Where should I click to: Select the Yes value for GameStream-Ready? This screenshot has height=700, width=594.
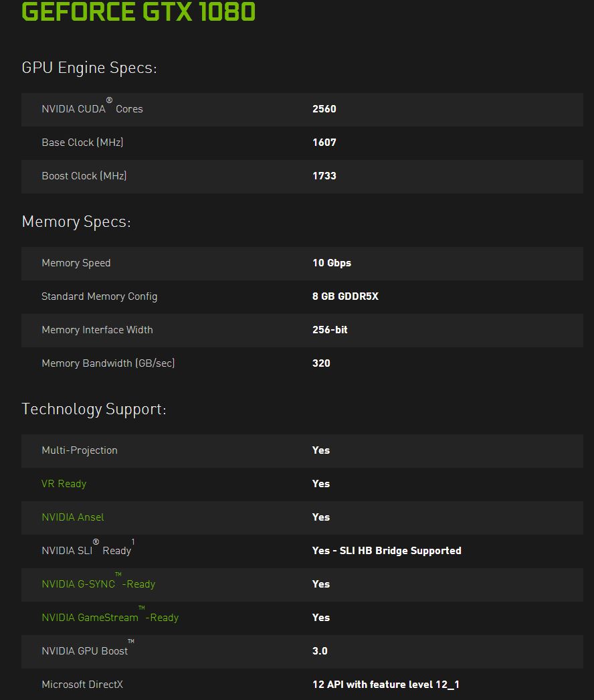click(x=321, y=618)
